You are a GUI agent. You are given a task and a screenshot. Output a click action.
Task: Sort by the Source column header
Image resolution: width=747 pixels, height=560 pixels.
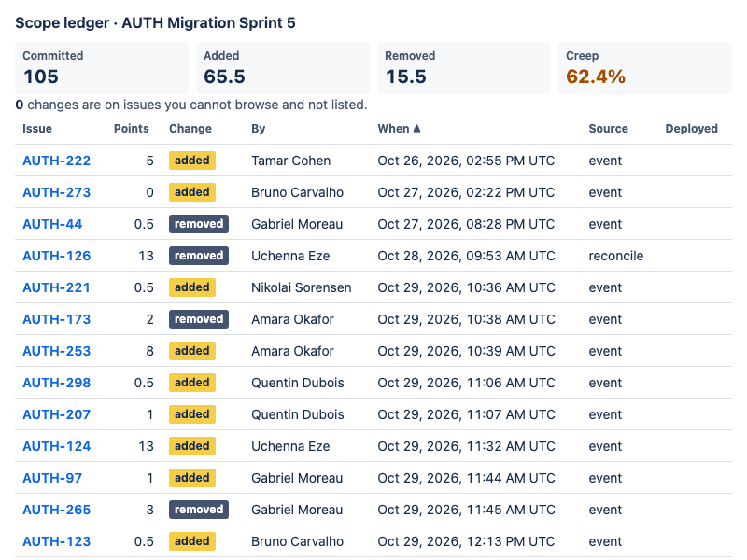[608, 129]
